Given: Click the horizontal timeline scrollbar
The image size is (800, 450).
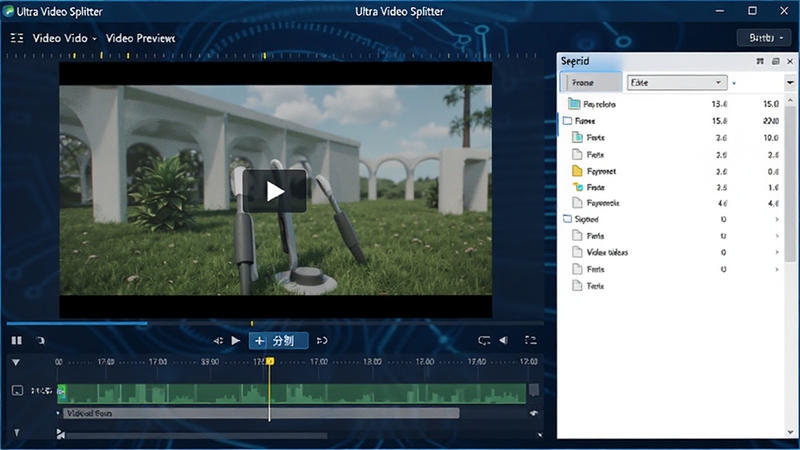Looking at the screenshot, I should point(196,436).
